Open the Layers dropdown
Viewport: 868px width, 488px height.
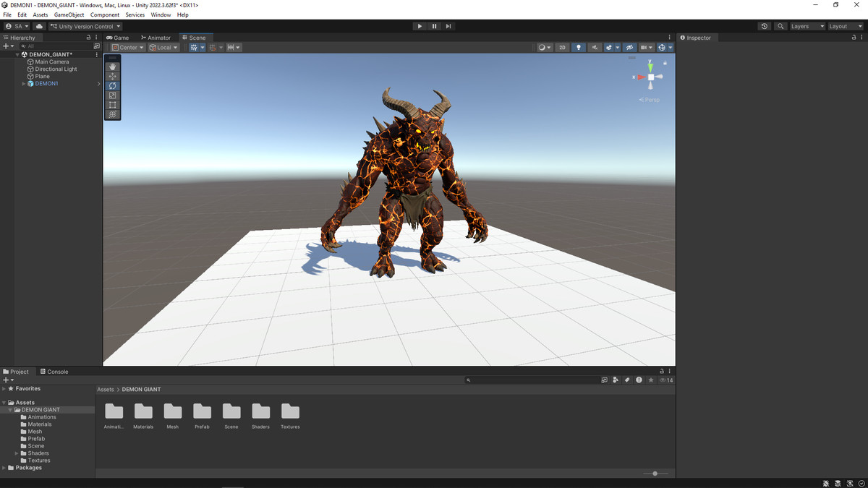coord(807,26)
